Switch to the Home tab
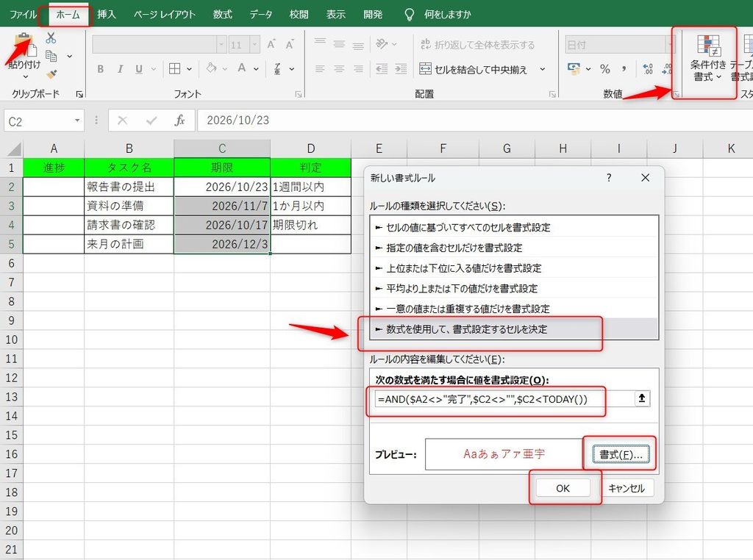Screen dimensions: 753x560 click(x=68, y=15)
